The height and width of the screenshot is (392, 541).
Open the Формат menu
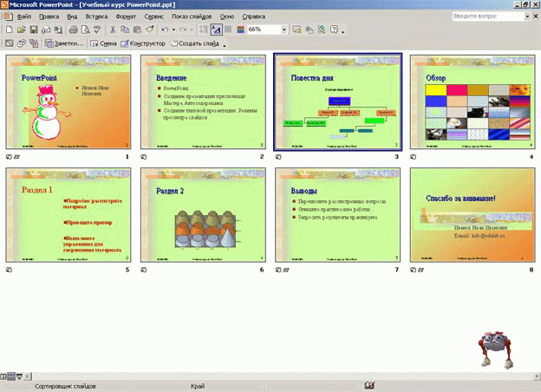coord(126,16)
